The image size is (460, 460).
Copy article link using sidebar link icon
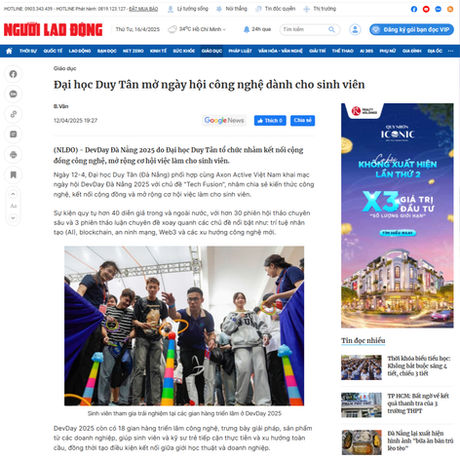click(13, 114)
